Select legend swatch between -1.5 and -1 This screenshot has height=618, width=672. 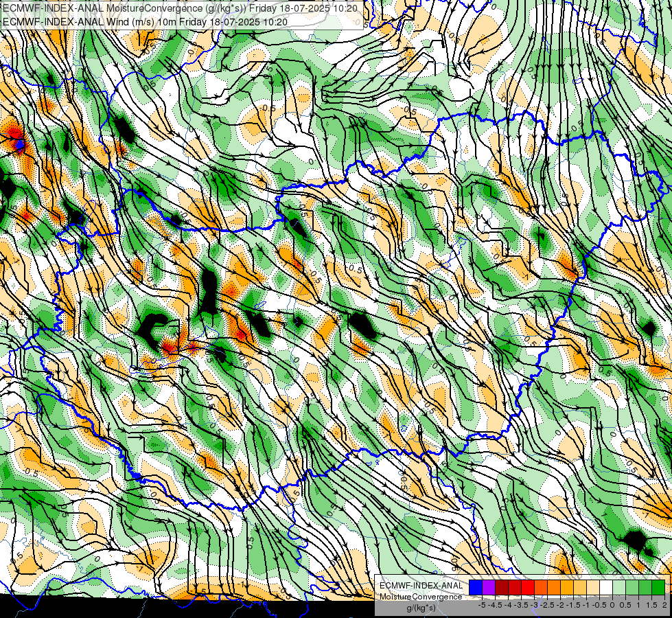tap(580, 587)
